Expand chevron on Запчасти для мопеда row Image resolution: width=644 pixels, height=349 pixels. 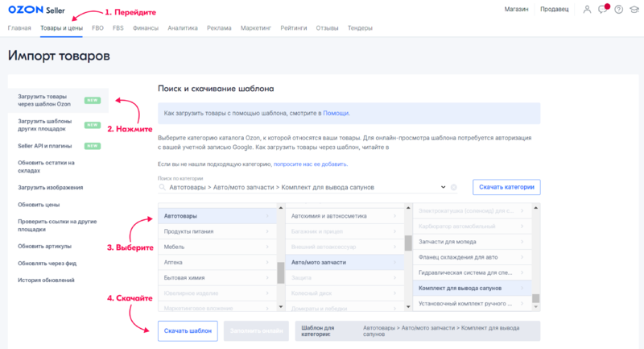[522, 242]
